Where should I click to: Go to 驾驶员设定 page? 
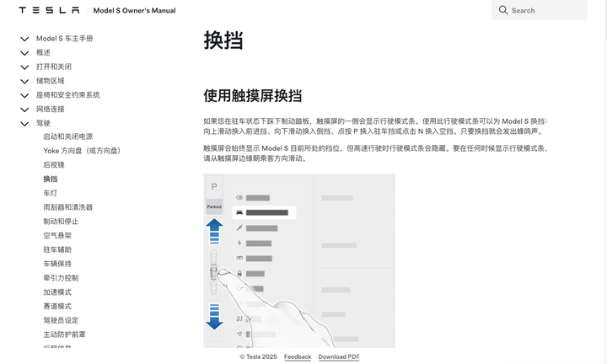pos(61,320)
